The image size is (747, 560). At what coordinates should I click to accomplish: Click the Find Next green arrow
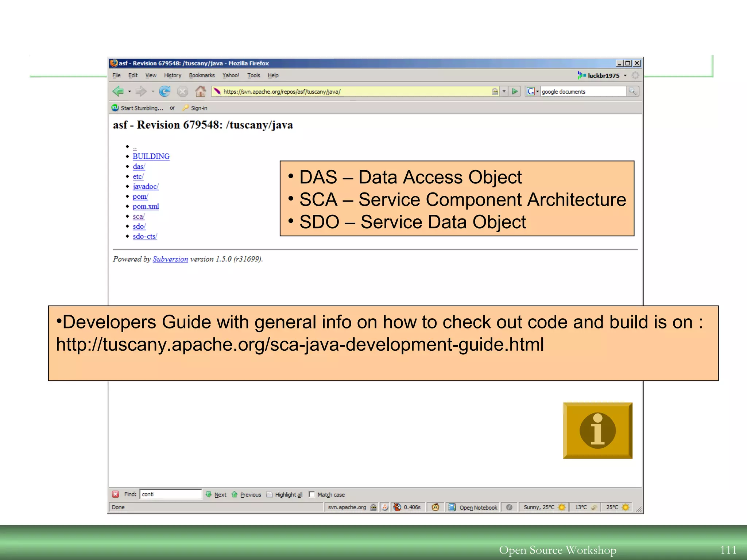[x=208, y=494]
